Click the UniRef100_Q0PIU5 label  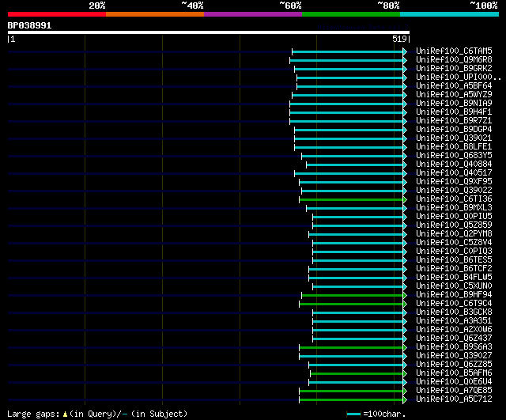coord(454,217)
